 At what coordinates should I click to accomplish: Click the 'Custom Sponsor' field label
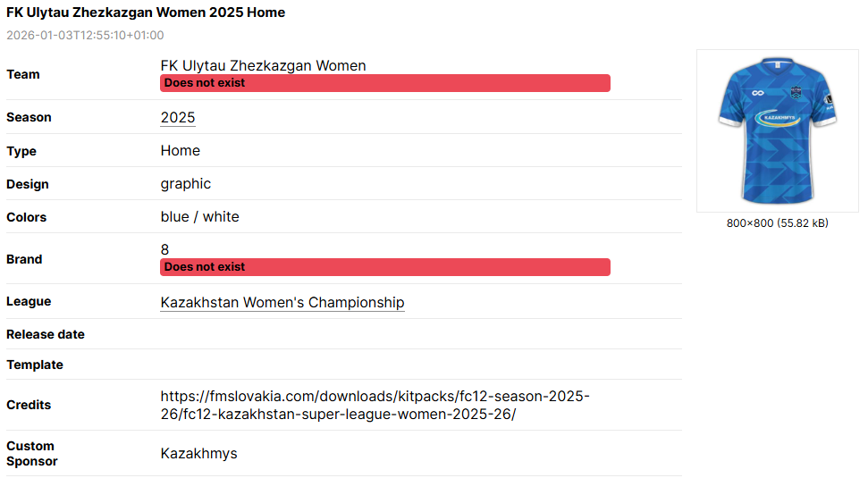coord(32,454)
